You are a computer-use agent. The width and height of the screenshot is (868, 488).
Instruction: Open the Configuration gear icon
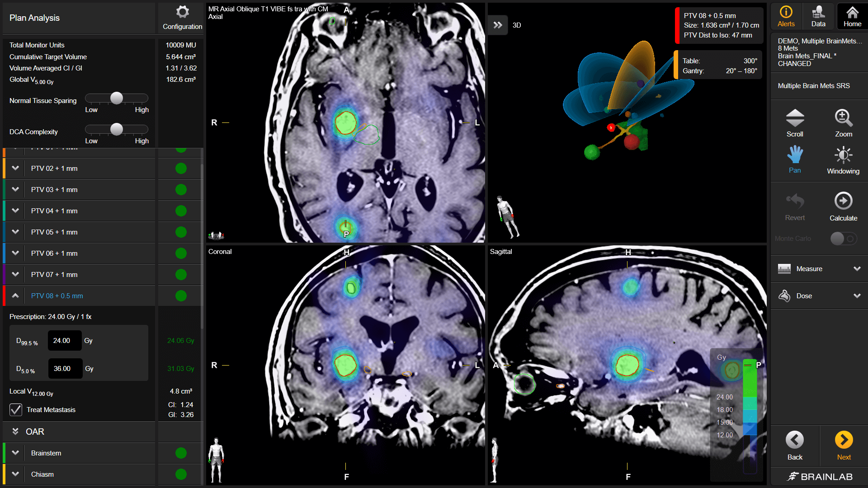[182, 12]
